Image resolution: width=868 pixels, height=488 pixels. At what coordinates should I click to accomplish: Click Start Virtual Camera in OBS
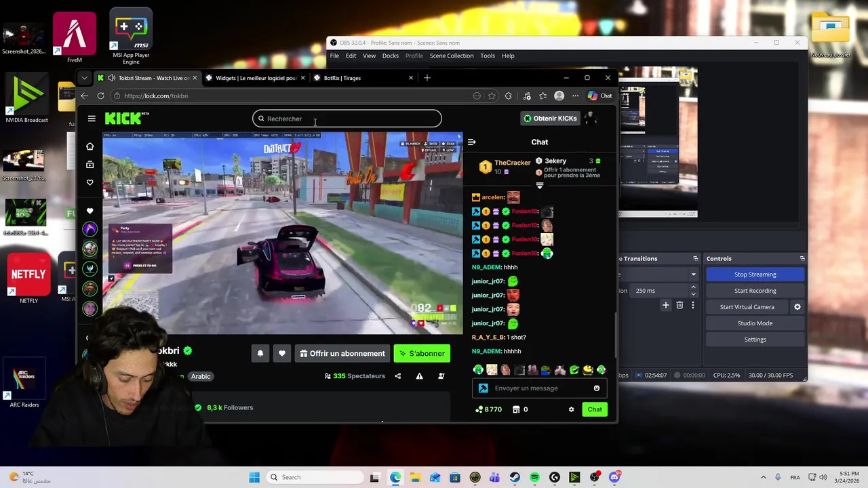click(x=747, y=307)
